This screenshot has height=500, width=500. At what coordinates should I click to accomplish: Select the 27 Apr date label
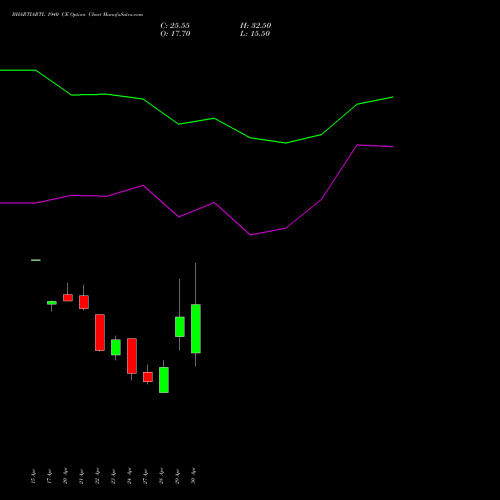(145, 476)
